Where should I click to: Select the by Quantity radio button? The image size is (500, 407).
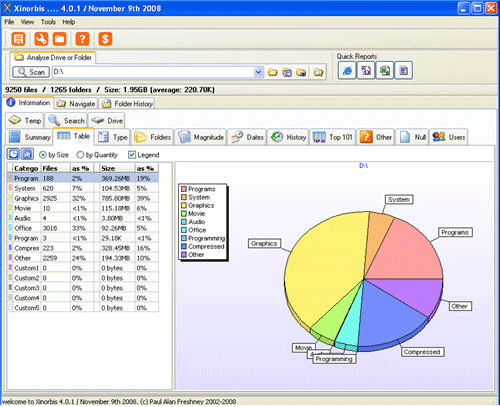[x=80, y=155]
